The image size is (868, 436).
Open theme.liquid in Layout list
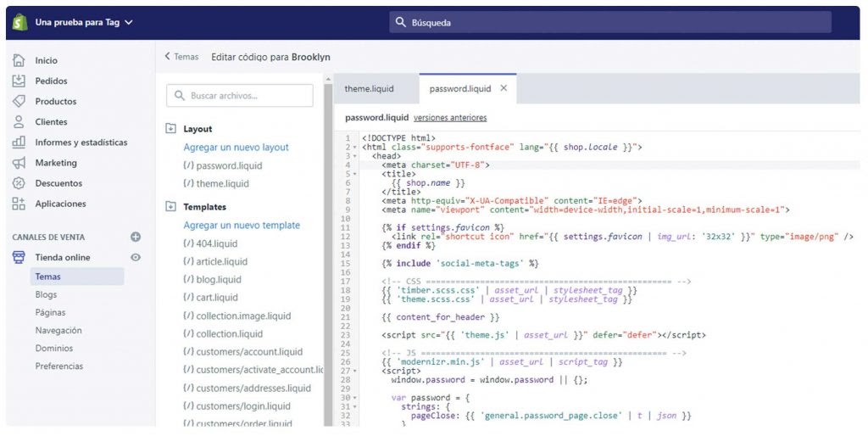click(x=216, y=183)
